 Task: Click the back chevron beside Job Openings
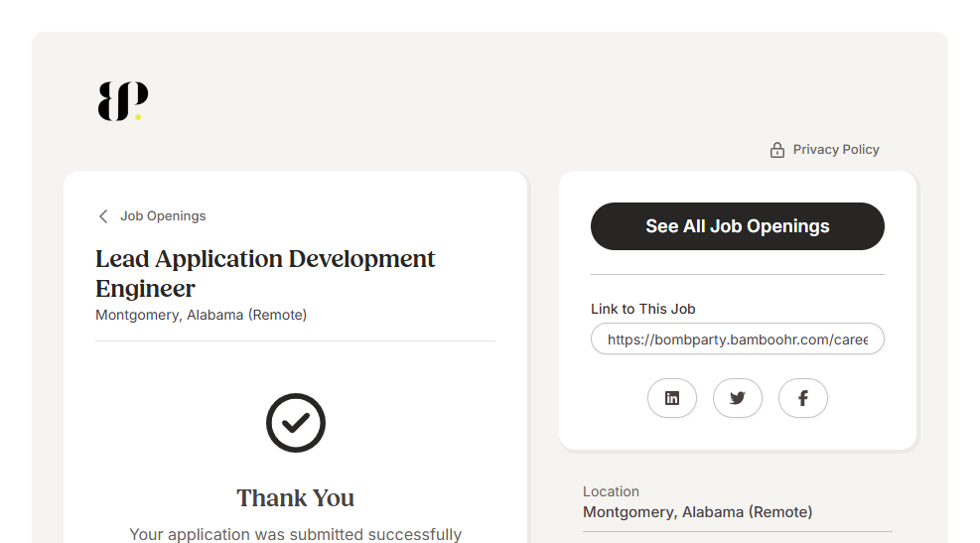103,216
